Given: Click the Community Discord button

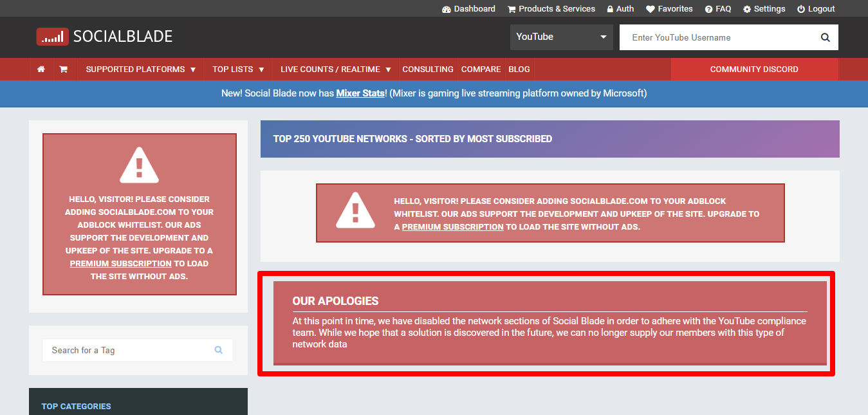Looking at the screenshot, I should tap(754, 69).
